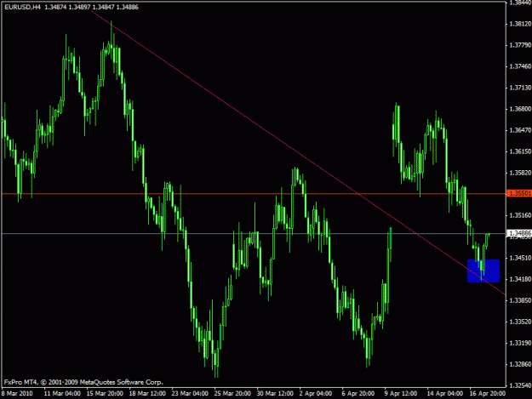Click the EURUSD,H4 chart title text

pos(22,7)
